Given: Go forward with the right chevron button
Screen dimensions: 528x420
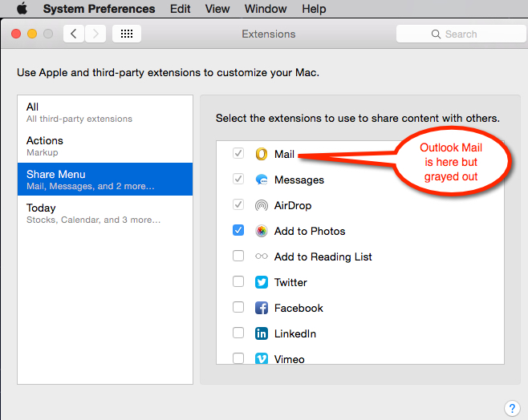Looking at the screenshot, I should [x=95, y=34].
